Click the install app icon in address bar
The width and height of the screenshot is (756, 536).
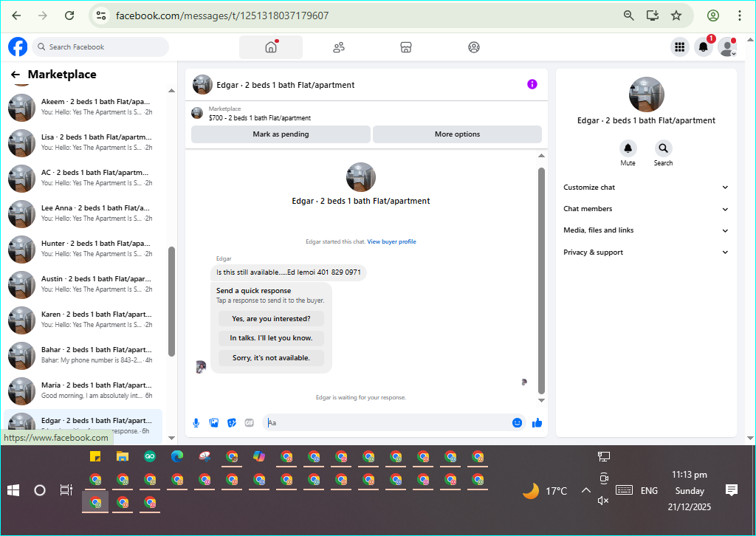click(653, 16)
